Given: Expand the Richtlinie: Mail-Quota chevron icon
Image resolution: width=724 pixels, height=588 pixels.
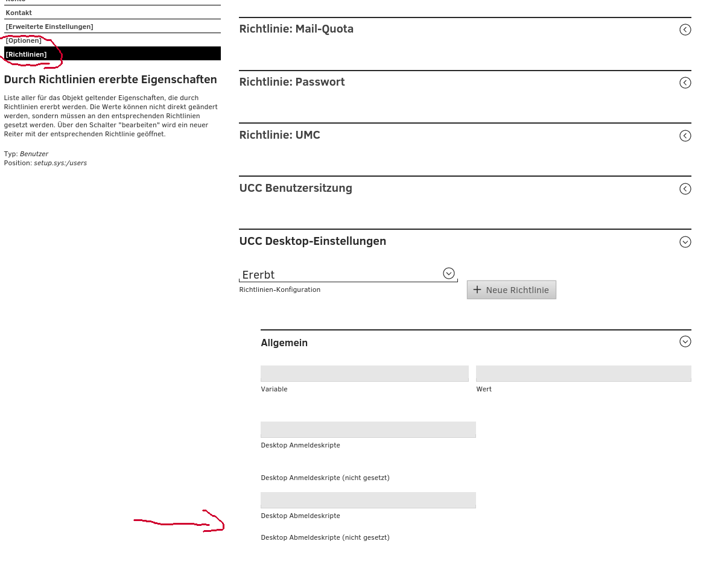Looking at the screenshot, I should [x=685, y=30].
